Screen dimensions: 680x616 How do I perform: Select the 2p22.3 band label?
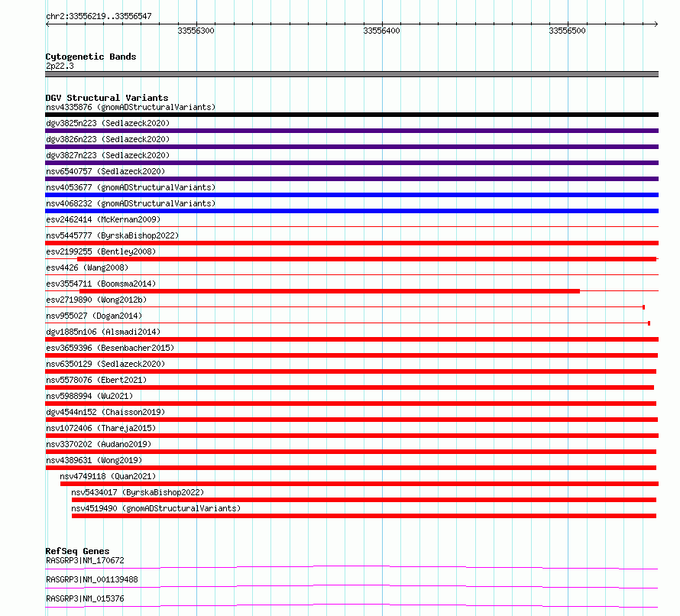click(60, 66)
